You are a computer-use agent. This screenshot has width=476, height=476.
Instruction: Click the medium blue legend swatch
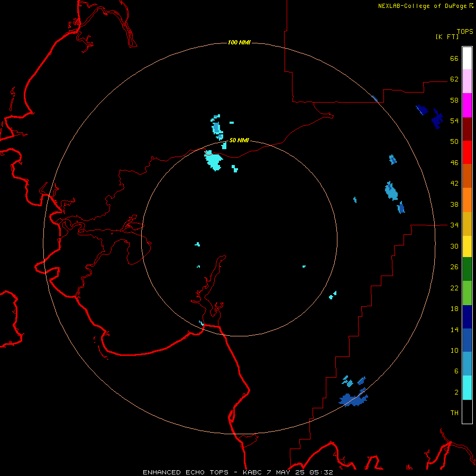point(467,340)
